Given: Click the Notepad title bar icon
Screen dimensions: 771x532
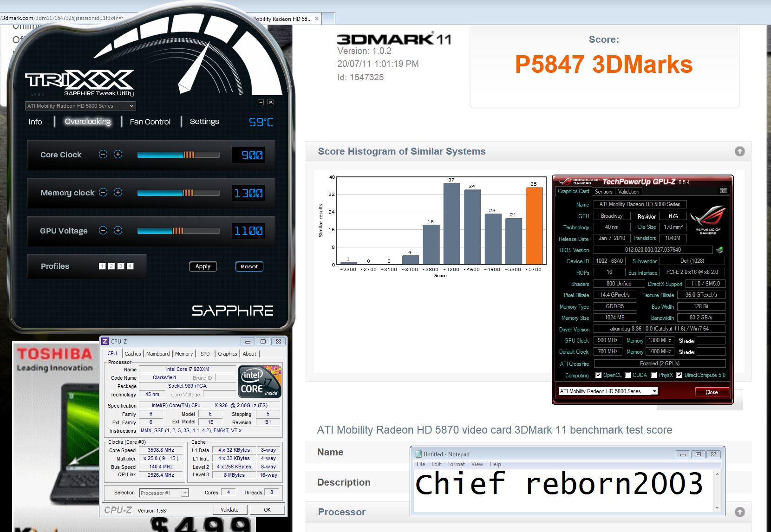Looking at the screenshot, I should (418, 454).
